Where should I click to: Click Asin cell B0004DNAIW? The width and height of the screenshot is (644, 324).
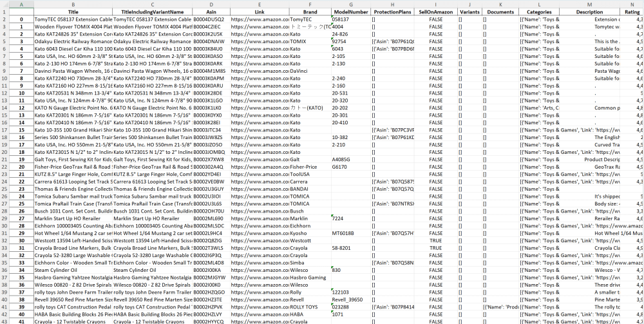tap(211, 41)
